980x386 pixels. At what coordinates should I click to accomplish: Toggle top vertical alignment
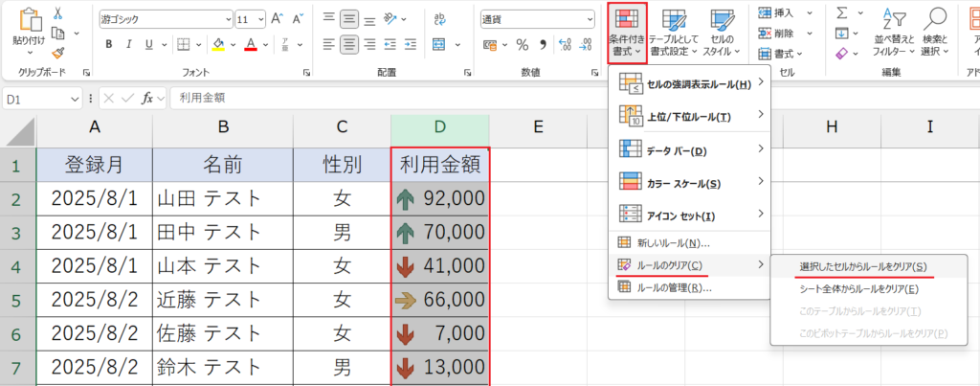click(329, 17)
